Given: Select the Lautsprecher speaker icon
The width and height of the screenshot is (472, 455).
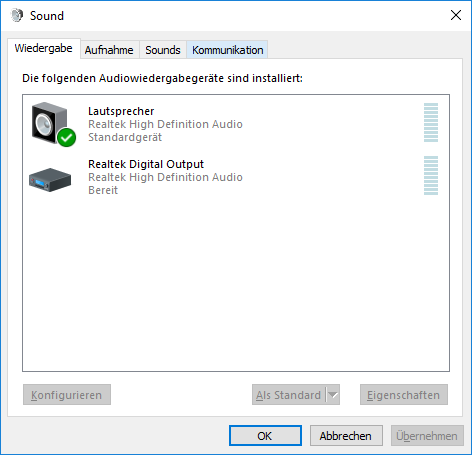Looking at the screenshot, I should click(53, 124).
